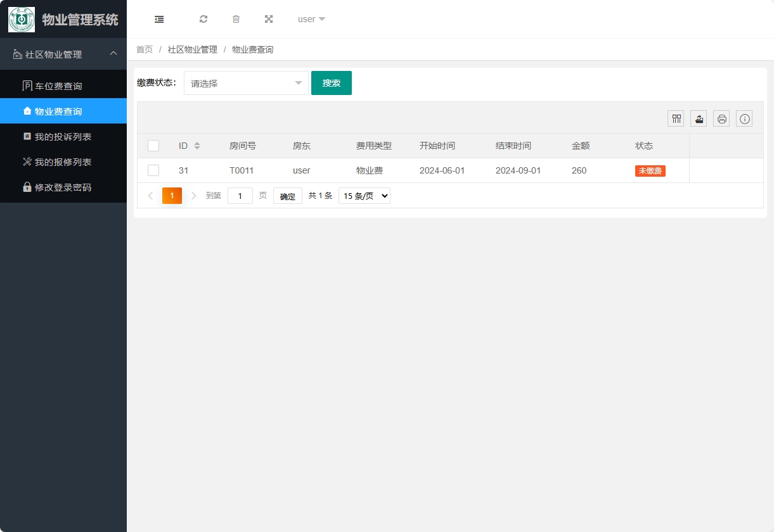Click the orange 未缴费 status badge
Viewport: 774px width, 532px height.
650,170
